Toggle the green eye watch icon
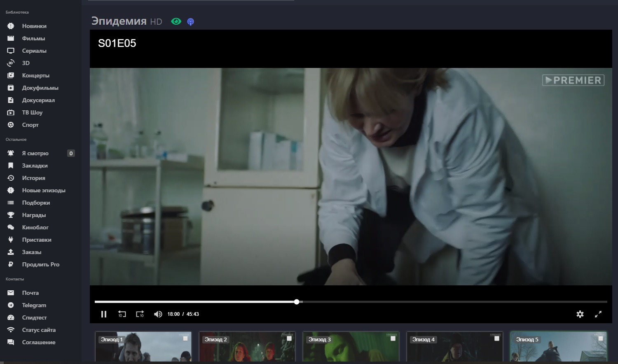This screenshot has width=618, height=364. (176, 21)
